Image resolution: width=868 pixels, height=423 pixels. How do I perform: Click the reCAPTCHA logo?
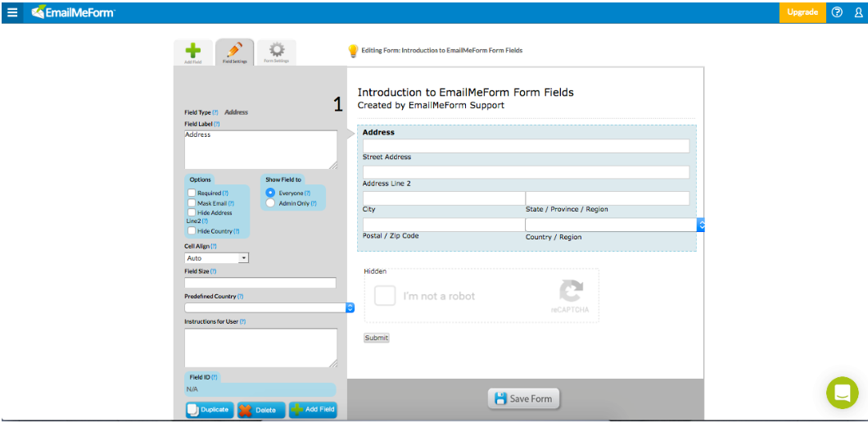point(570,291)
